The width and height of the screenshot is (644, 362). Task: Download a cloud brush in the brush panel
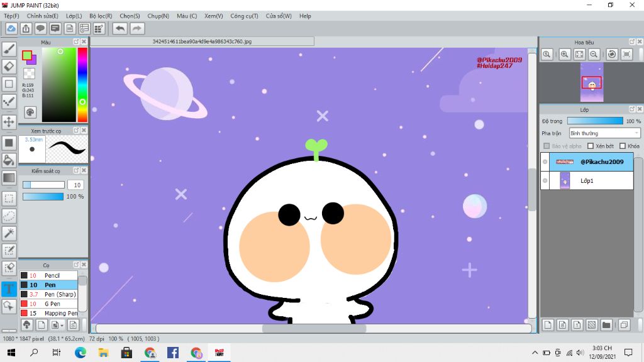click(x=26, y=325)
